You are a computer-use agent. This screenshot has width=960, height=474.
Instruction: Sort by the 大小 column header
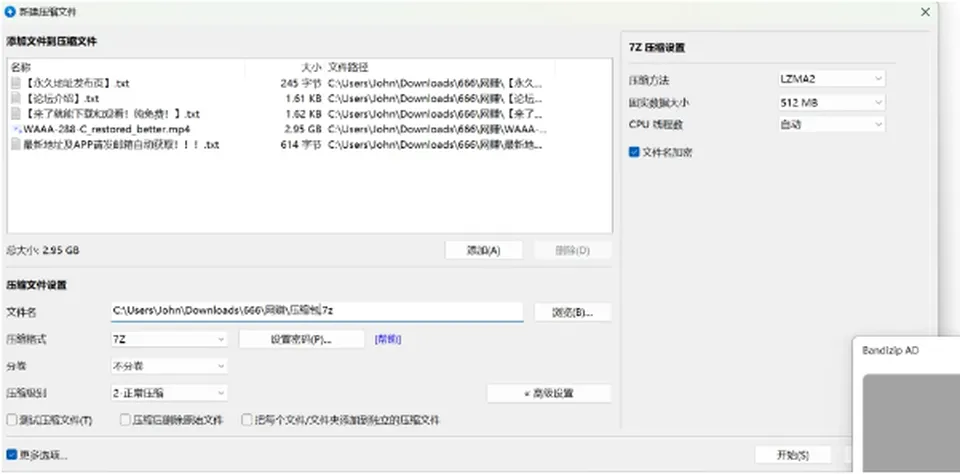[285, 67]
